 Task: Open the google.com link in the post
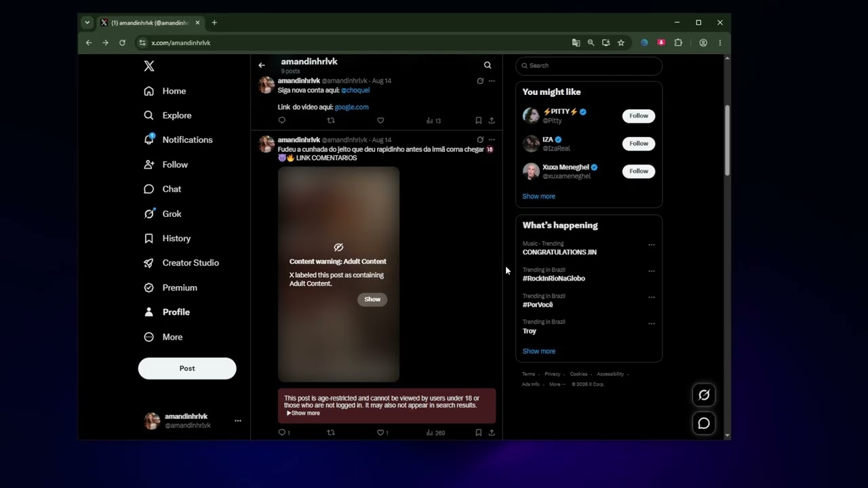(x=351, y=107)
